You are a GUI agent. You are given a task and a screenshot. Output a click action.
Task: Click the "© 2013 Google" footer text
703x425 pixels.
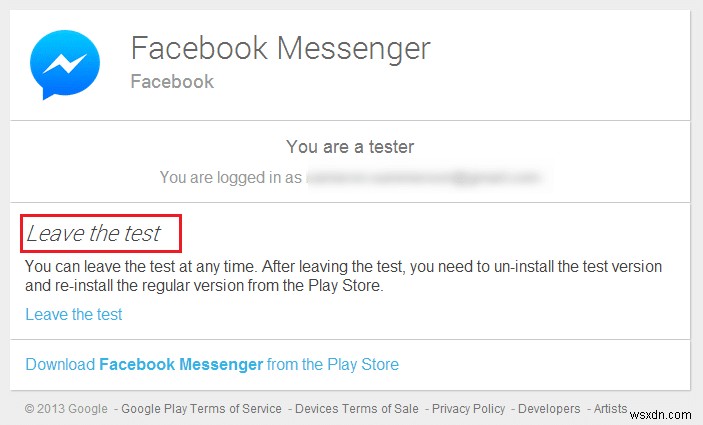click(x=66, y=409)
